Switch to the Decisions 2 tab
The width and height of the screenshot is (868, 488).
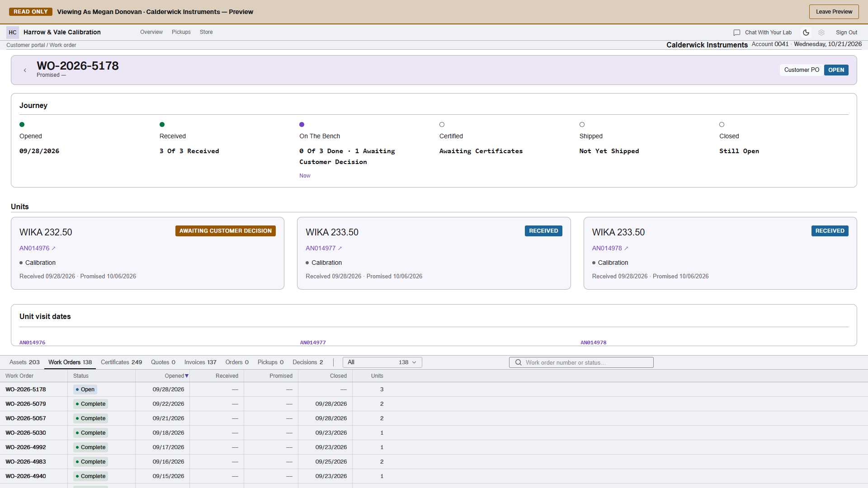(x=308, y=362)
